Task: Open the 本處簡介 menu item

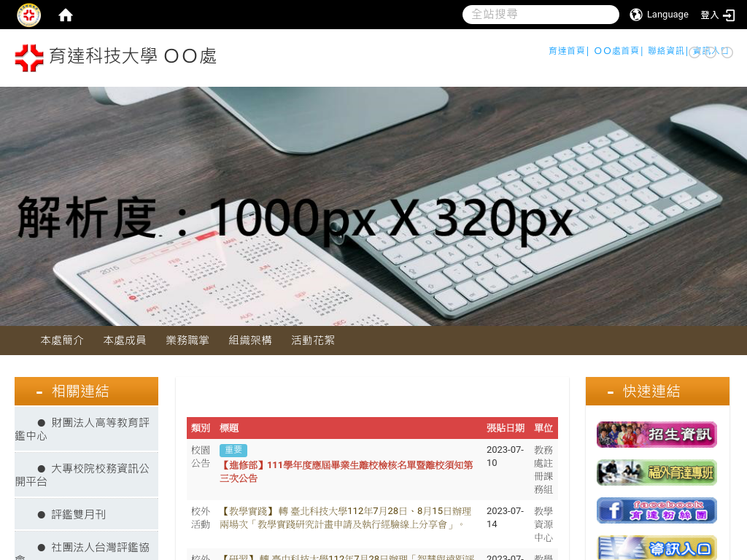Action: [62, 341]
